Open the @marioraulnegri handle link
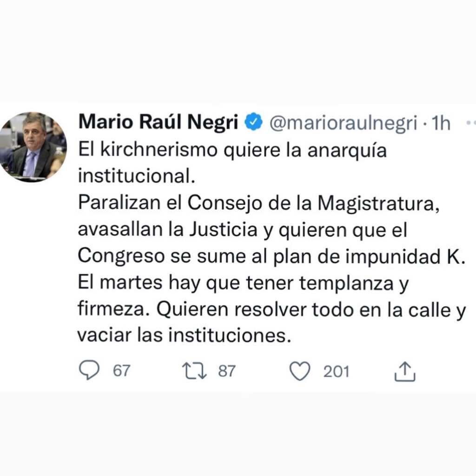The height and width of the screenshot is (476, 476). (344, 124)
